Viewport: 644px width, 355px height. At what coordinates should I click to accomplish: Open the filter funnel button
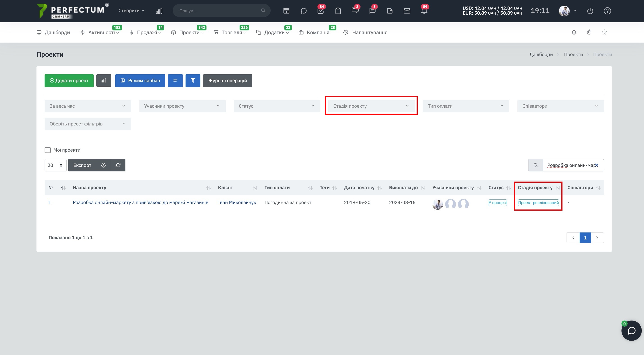click(x=193, y=80)
